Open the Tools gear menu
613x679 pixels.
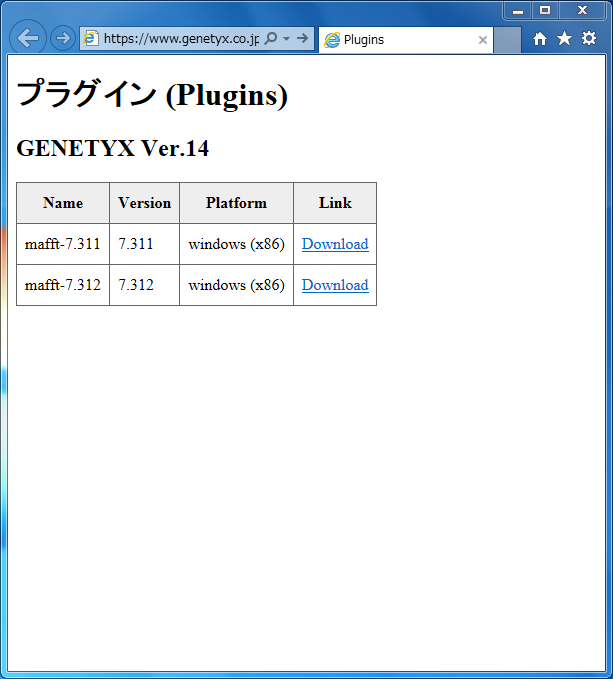[x=589, y=39]
